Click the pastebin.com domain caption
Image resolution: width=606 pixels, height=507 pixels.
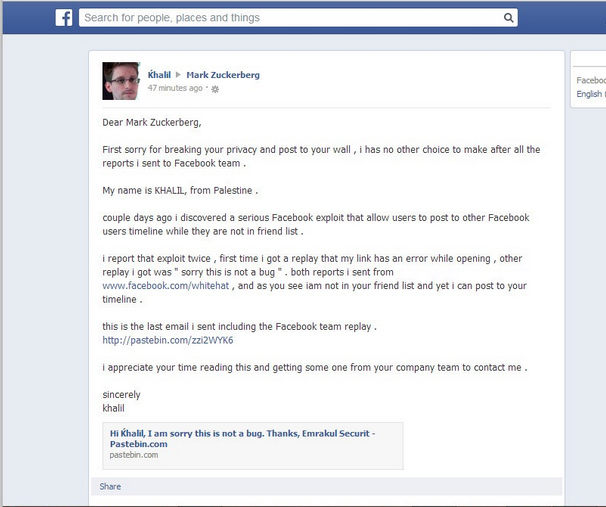click(x=134, y=455)
